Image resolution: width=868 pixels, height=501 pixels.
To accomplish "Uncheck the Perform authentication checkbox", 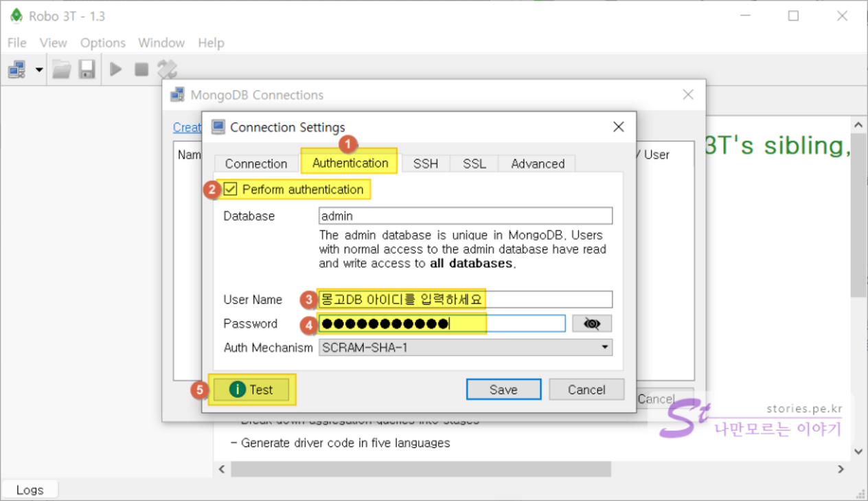I will 231,190.
